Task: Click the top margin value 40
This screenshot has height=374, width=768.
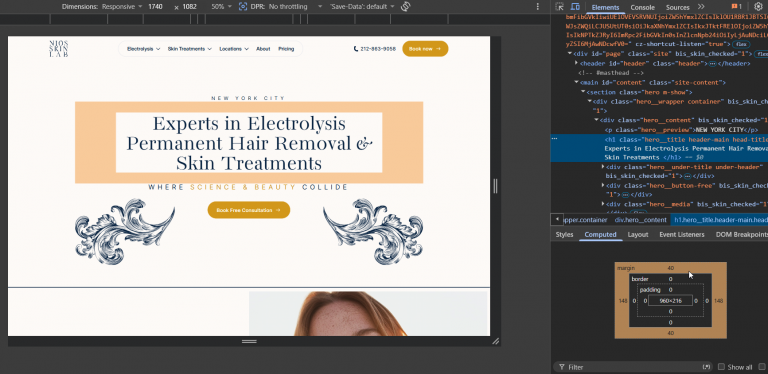Action: (671, 268)
